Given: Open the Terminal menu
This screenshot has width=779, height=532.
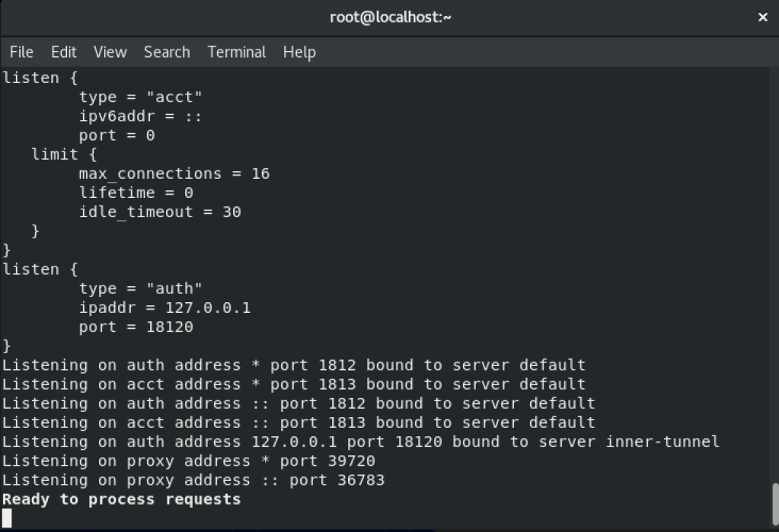Looking at the screenshot, I should [x=237, y=52].
